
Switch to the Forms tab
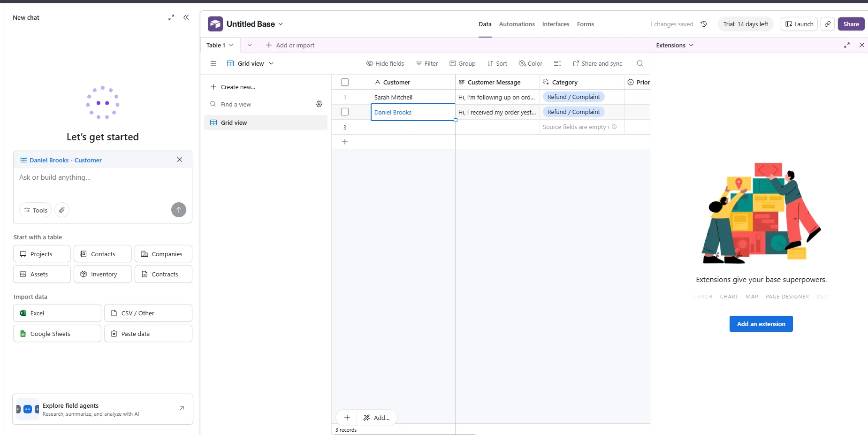click(585, 24)
